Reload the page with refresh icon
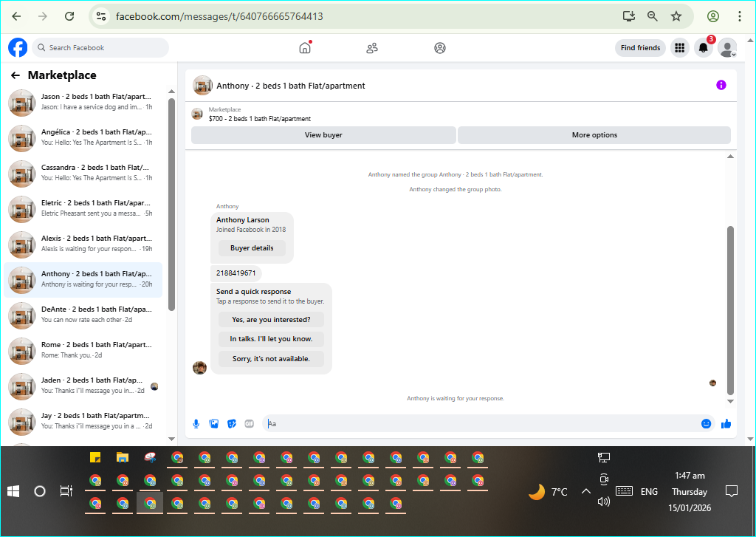The height and width of the screenshot is (537, 756). point(69,16)
